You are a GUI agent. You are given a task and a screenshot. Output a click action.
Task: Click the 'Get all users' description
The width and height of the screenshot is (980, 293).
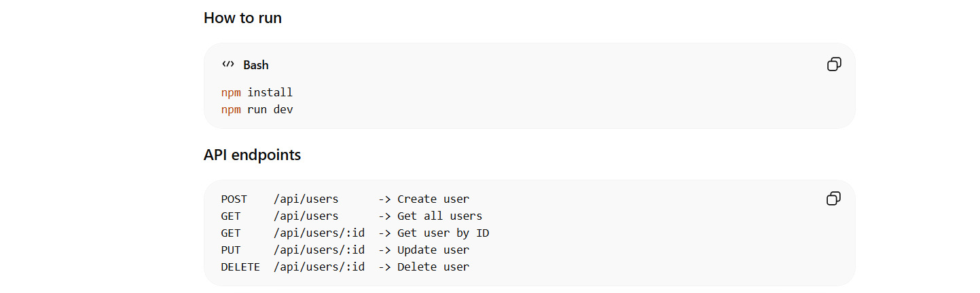[439, 216]
